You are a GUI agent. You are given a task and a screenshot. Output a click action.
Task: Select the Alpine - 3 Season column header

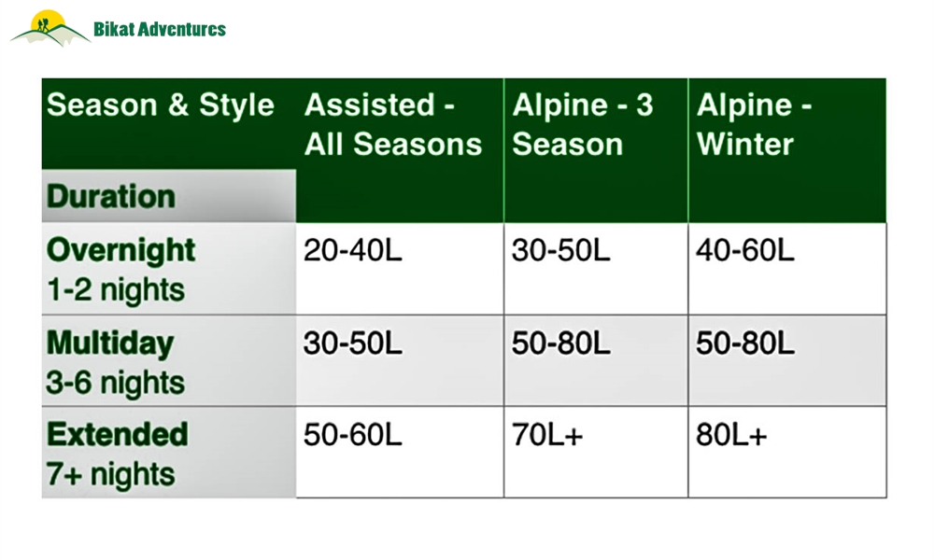coord(596,150)
